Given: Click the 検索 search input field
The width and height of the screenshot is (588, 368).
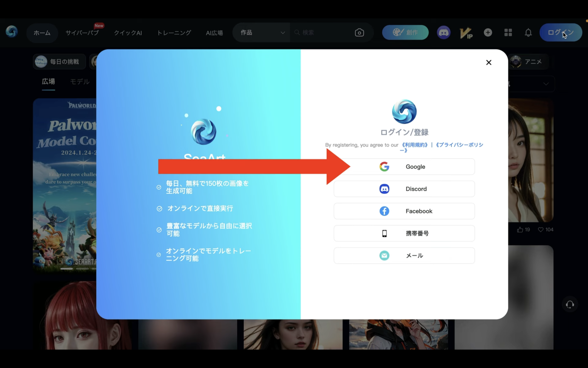Looking at the screenshot, I should click(x=322, y=32).
